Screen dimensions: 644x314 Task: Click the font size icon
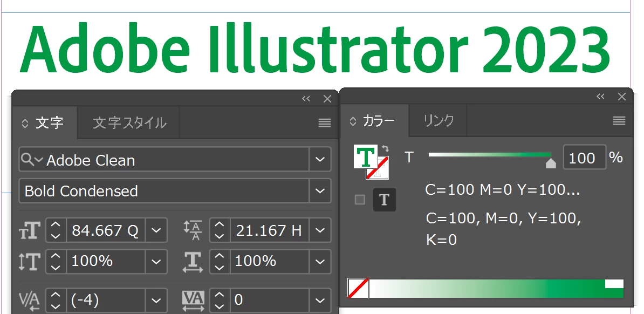pyautogui.click(x=30, y=230)
